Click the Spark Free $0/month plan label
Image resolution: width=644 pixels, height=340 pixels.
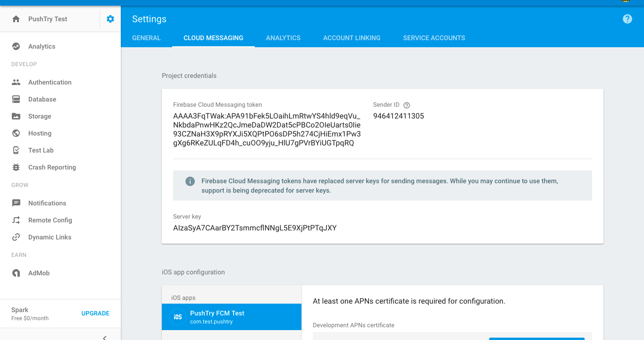(30, 314)
